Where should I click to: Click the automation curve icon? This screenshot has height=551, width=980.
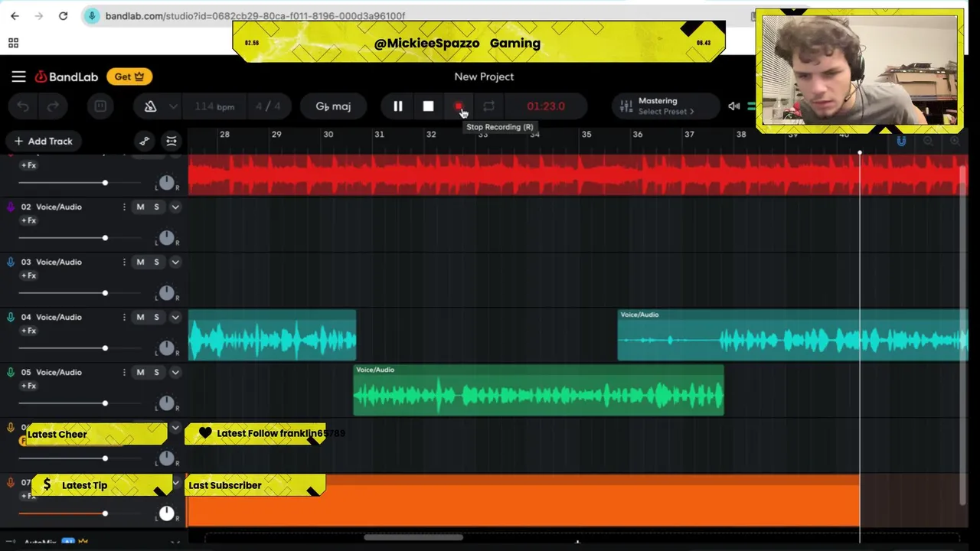[x=145, y=141]
